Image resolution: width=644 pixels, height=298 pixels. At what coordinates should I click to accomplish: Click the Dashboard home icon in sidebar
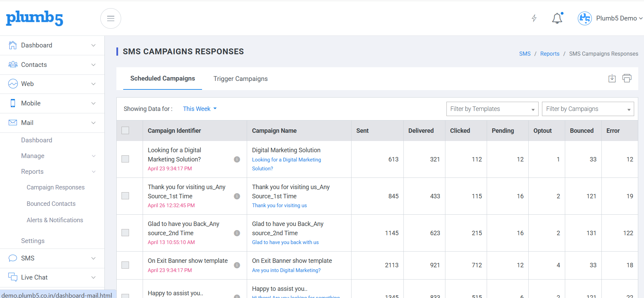click(x=13, y=45)
